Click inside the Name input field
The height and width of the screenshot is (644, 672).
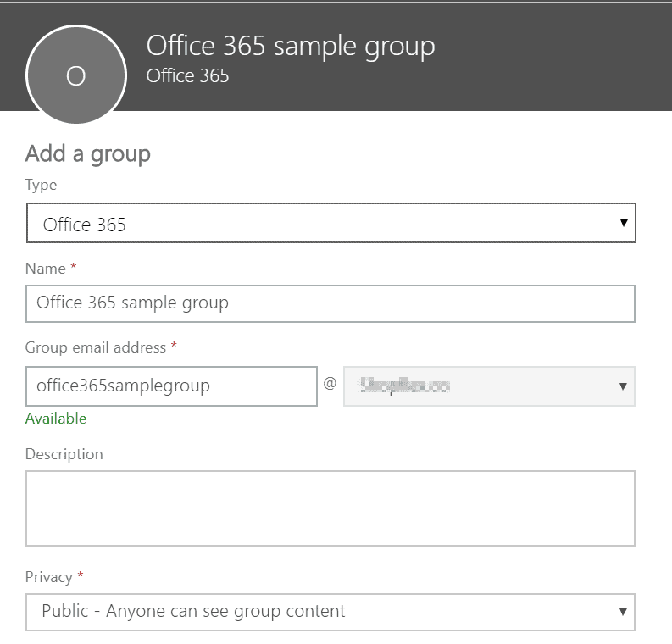click(x=330, y=303)
